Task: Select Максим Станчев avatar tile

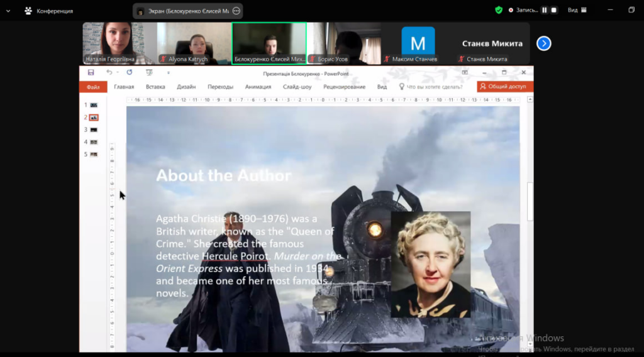Action: (x=418, y=43)
